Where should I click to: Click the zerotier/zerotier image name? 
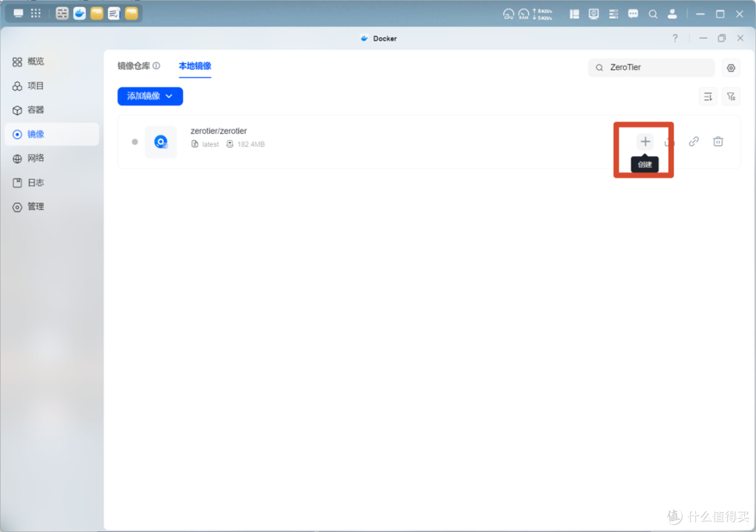click(x=218, y=131)
